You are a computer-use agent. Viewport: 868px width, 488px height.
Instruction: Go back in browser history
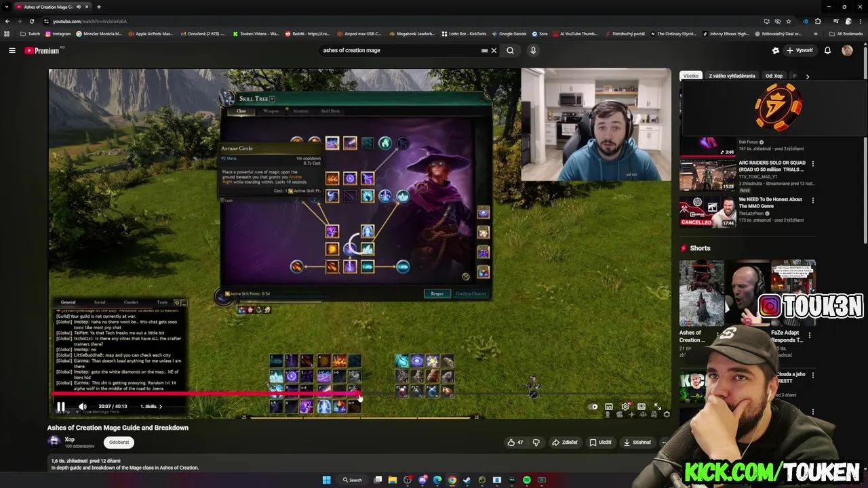click(7, 21)
